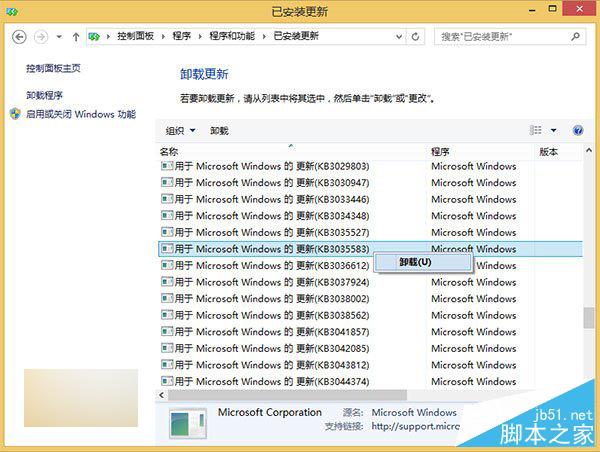Refresh the installed updates list
Screen dimensions: 600x452
[x=415, y=37]
